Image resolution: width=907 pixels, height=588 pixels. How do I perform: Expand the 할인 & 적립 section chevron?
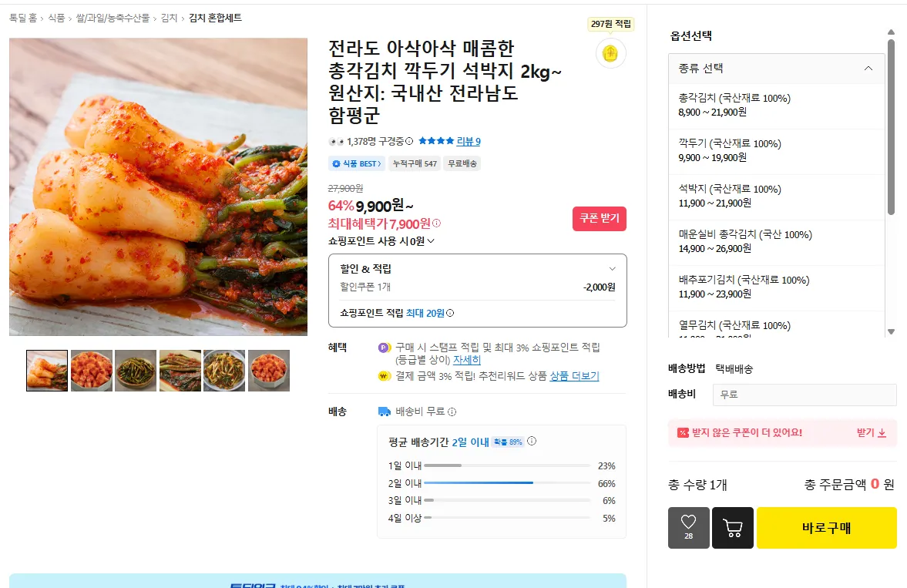612,269
